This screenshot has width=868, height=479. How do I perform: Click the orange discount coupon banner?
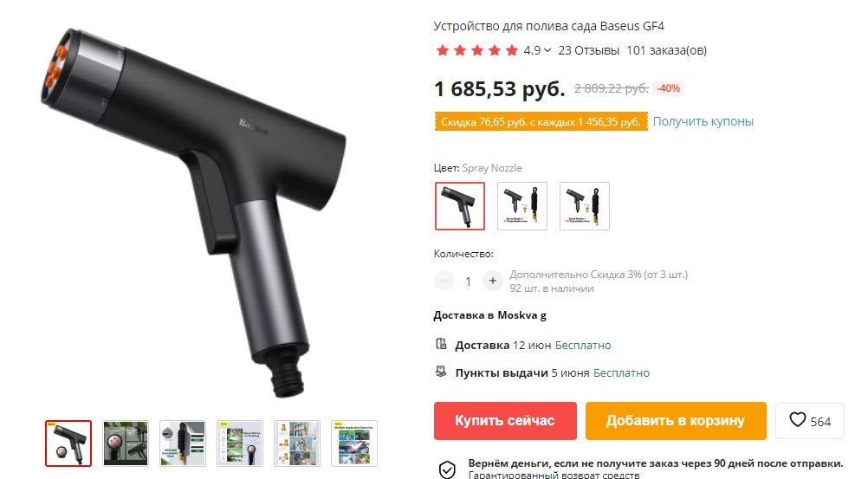[x=541, y=122]
